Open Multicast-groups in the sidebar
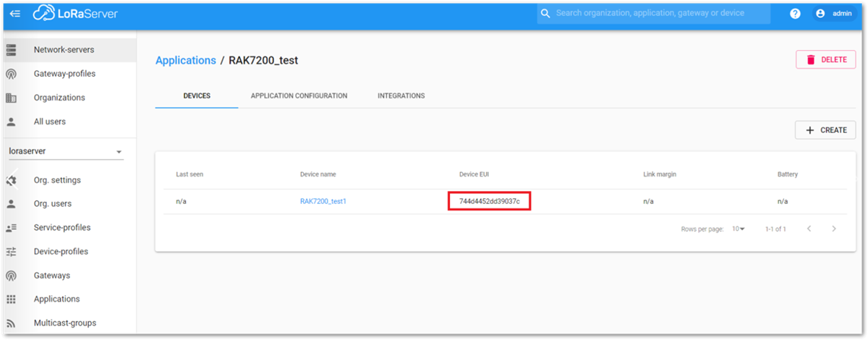Viewport: 868px width, 340px height. [x=69, y=323]
